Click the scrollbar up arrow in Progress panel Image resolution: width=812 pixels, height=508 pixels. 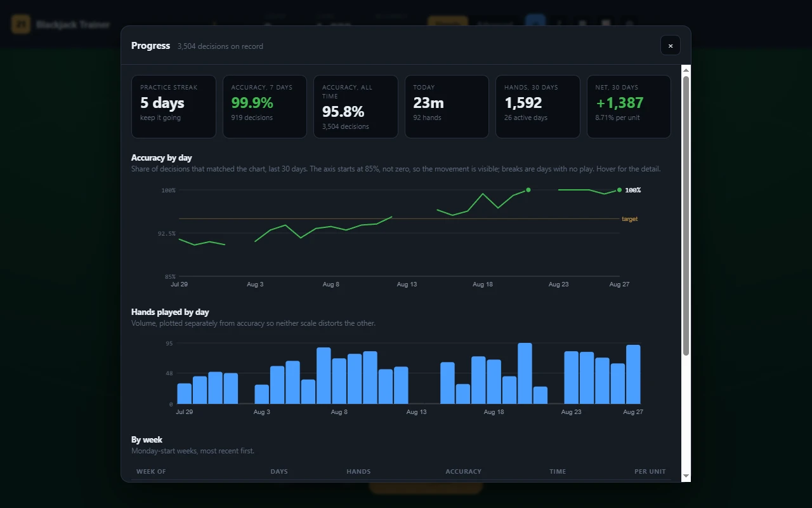pos(686,69)
